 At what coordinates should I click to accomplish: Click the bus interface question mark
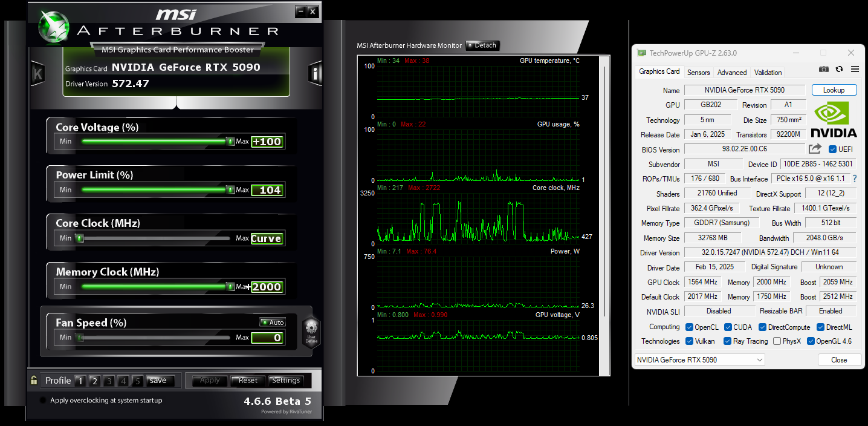pos(854,179)
